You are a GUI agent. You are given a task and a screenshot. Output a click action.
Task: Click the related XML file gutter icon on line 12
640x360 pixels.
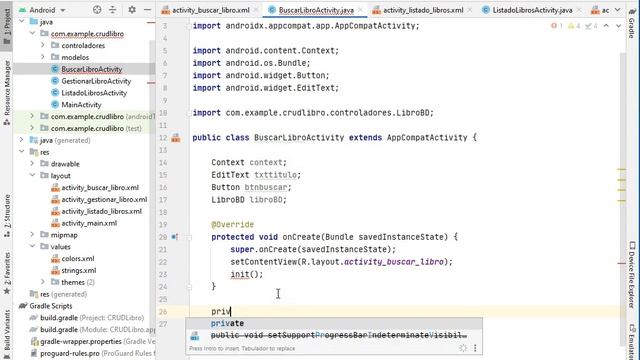(176, 138)
